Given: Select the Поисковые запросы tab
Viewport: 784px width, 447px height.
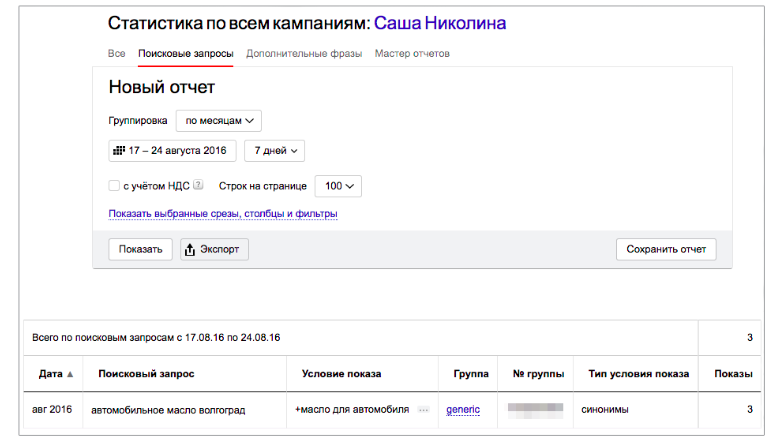Looking at the screenshot, I should [x=186, y=54].
